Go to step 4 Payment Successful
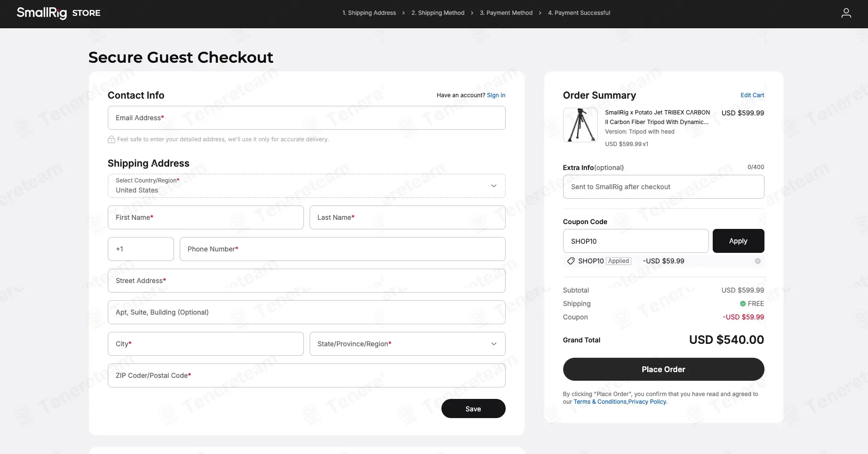The height and width of the screenshot is (454, 868). point(579,13)
